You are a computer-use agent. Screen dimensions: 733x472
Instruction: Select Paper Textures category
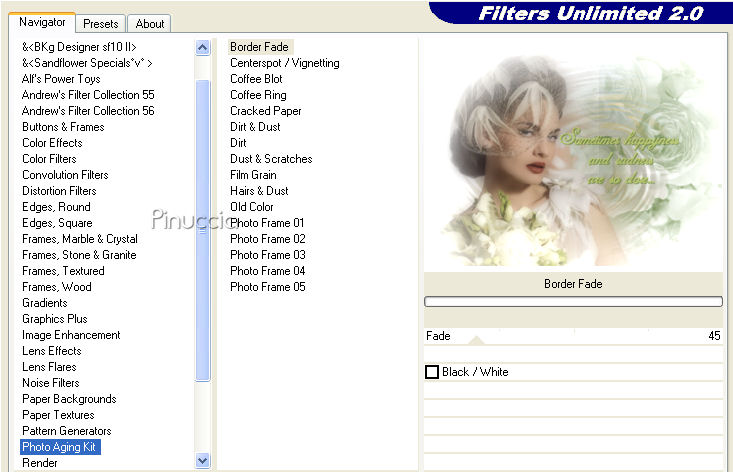tap(58, 415)
